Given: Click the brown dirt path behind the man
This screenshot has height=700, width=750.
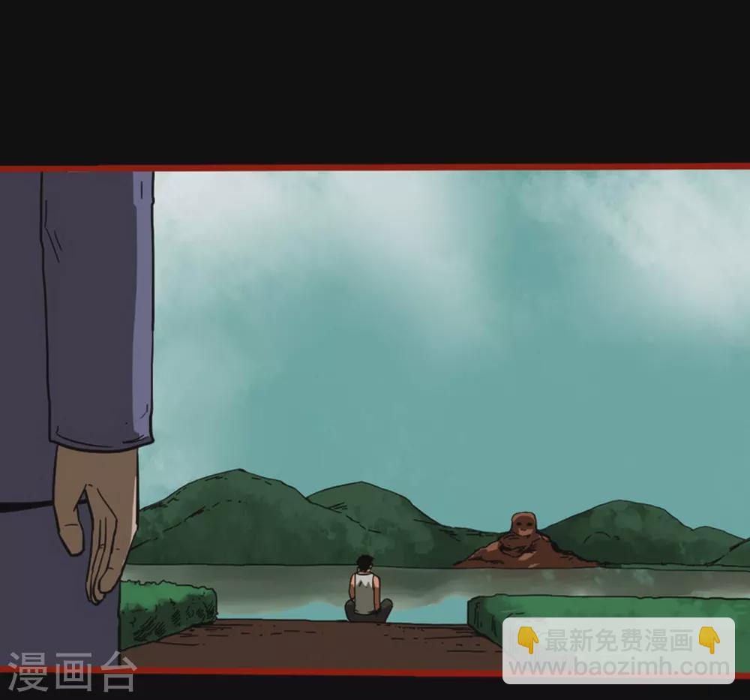Looking at the screenshot, I should pyautogui.click(x=315, y=641).
